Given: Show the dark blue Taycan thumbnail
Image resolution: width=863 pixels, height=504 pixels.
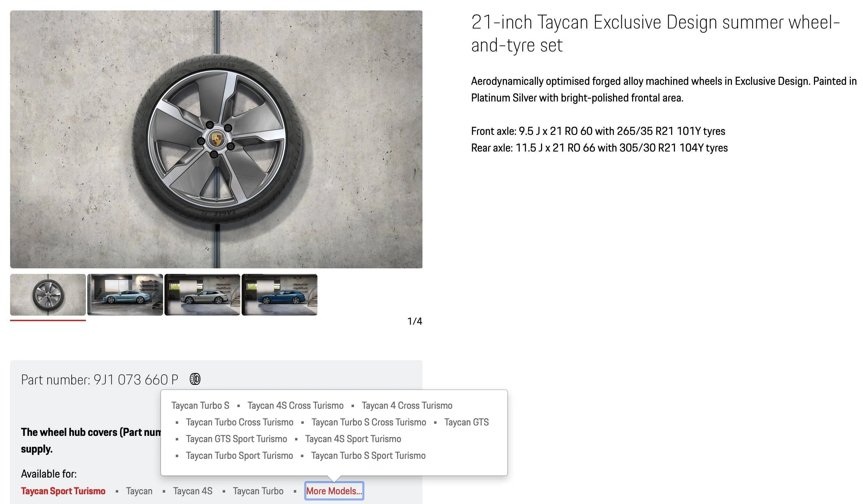Looking at the screenshot, I should coord(280,294).
